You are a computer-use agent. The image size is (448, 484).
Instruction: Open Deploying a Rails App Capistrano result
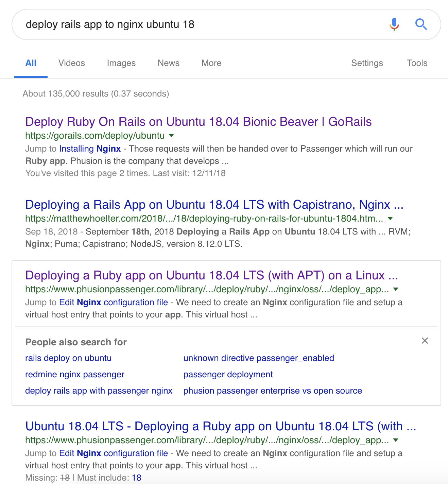(214, 205)
